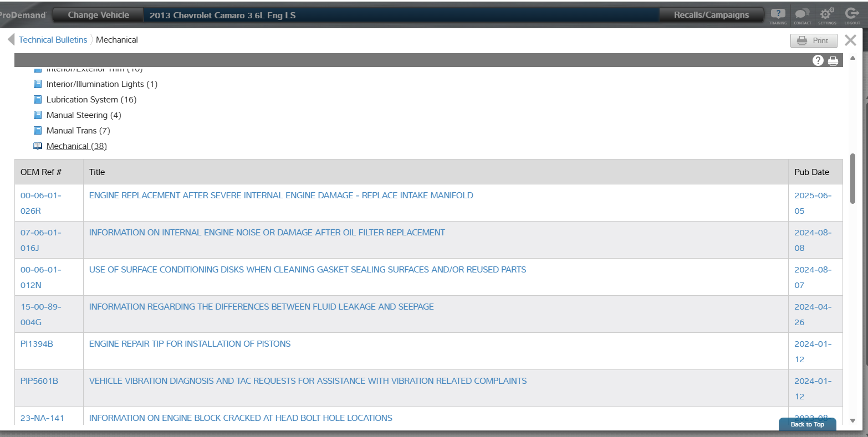Open bulletin on engine replacement after severe damage
Image resolution: width=868 pixels, height=437 pixels.
pyautogui.click(x=281, y=196)
